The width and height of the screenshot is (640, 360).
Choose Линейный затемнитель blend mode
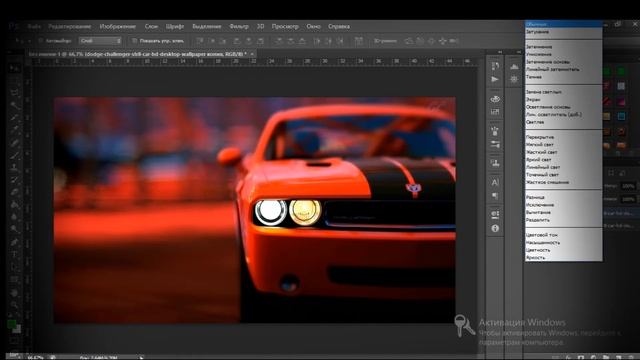click(563, 69)
